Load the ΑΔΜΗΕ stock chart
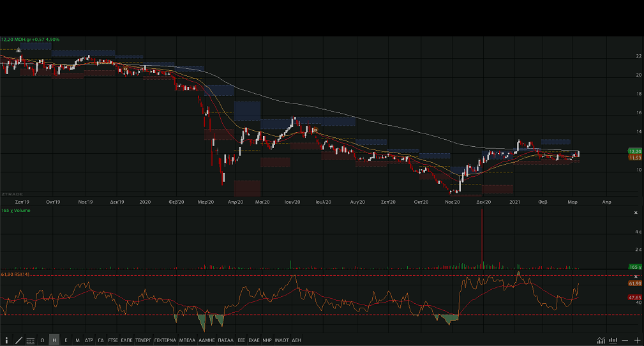The width and height of the screenshot is (644, 346). coord(207,340)
